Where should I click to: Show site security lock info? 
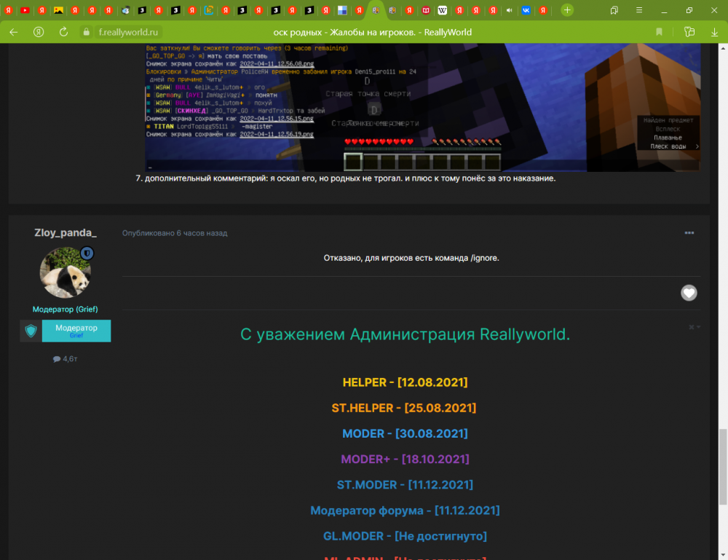[86, 32]
